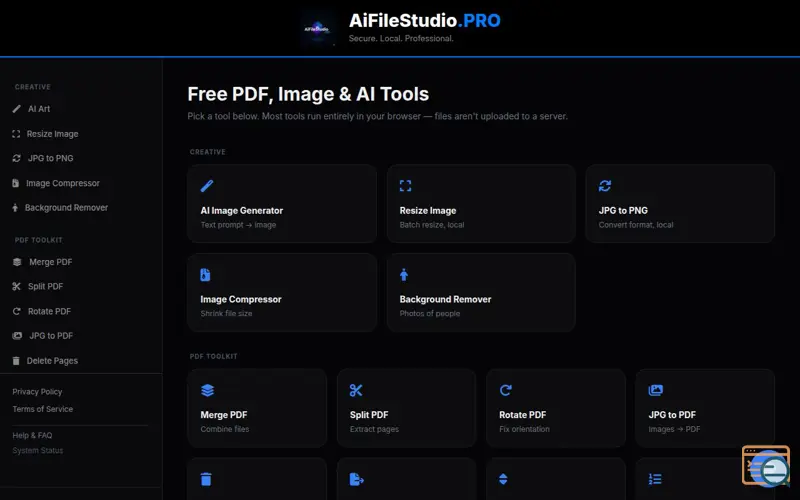The image size is (800, 500).
Task: Click the scissors icon on Split PDF card
Action: 356,390
